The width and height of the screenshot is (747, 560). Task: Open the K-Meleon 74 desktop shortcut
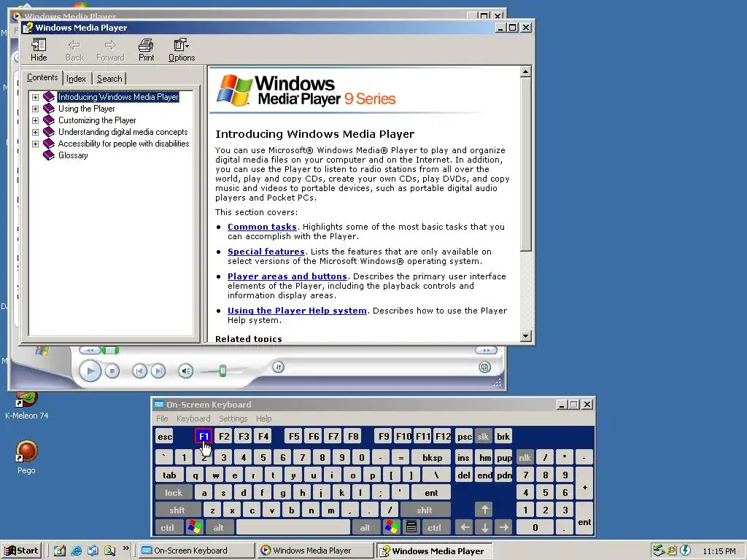point(27,405)
